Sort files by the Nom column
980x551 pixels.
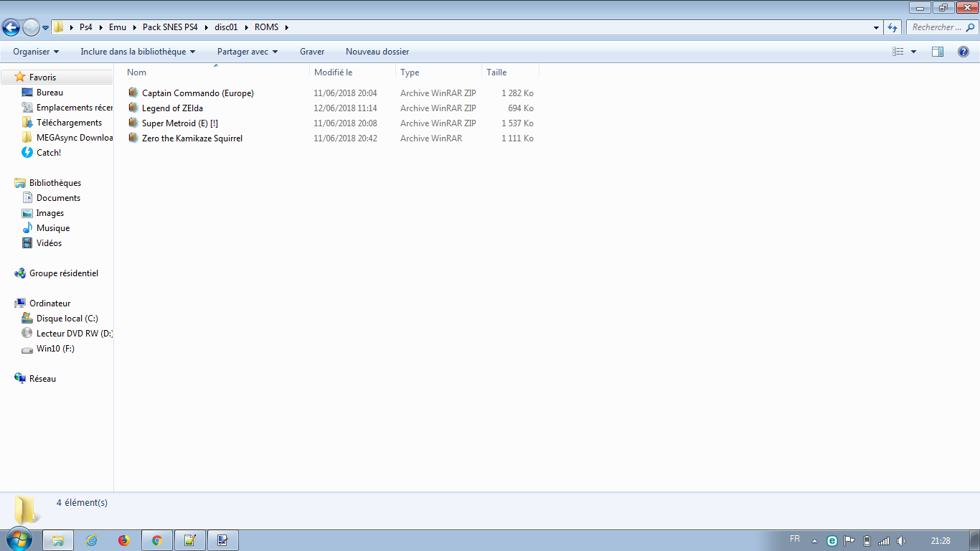coord(216,72)
